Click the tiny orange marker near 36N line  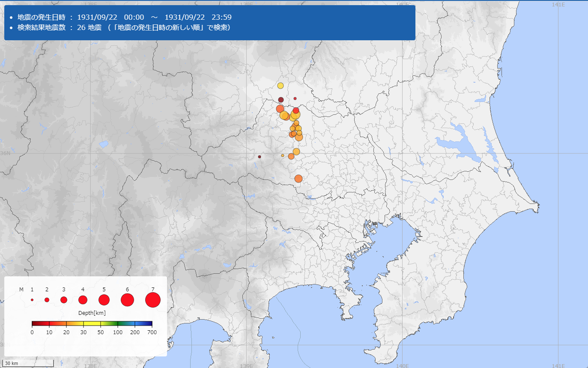[283, 156]
